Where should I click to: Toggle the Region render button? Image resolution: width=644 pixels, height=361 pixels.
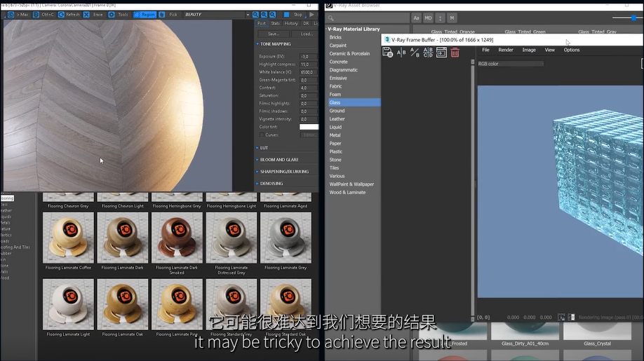click(x=145, y=14)
